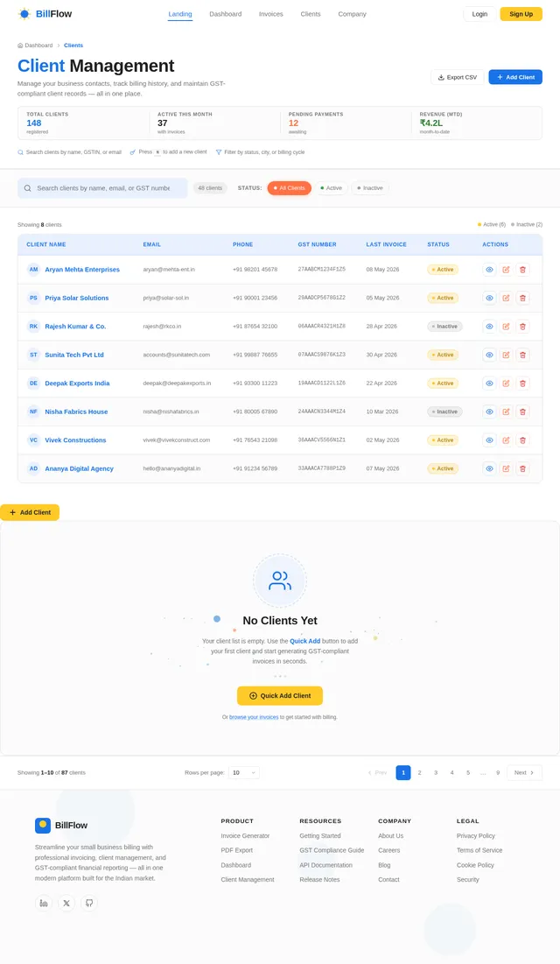
Task: View details for Aryan Mehta Enterprises
Action: [489, 270]
